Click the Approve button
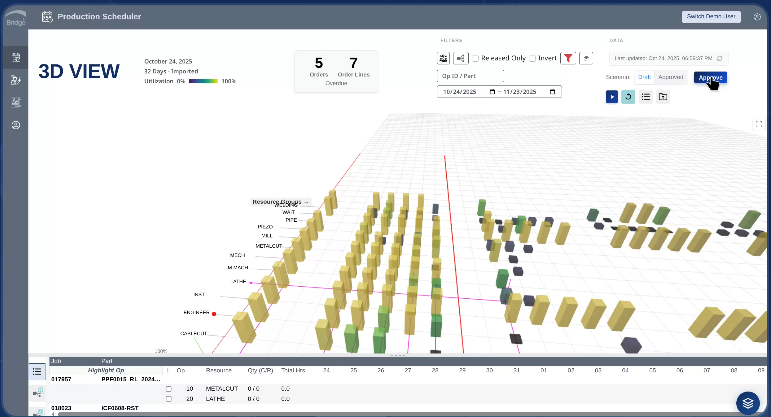The image size is (771, 417). point(708,77)
